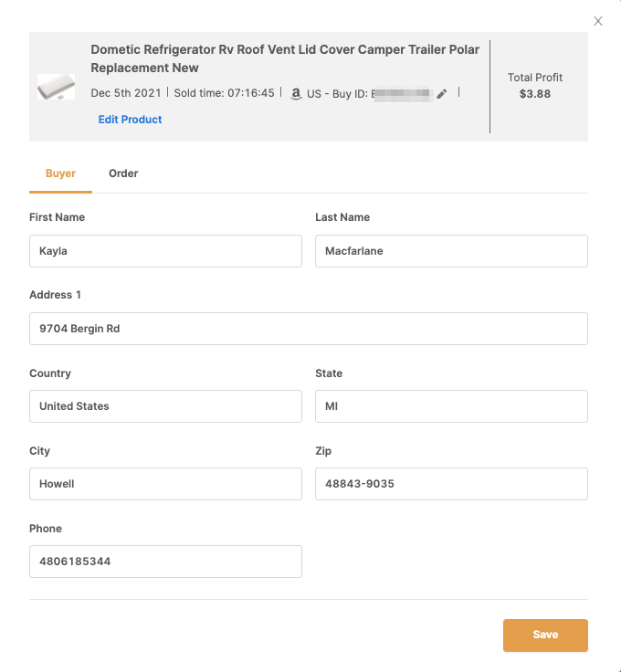Select the Buyer tab
Viewport: 621px width, 672px height.
(x=60, y=173)
